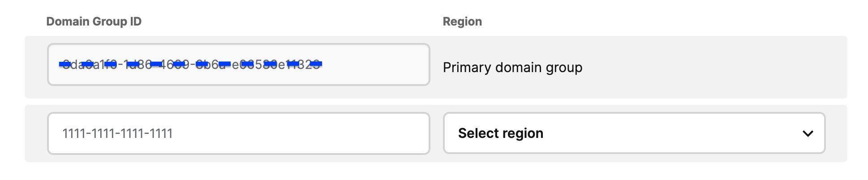Screen dimensions: 868x180
Task: Click the primary Domain Group ID field
Action: tap(238, 64)
